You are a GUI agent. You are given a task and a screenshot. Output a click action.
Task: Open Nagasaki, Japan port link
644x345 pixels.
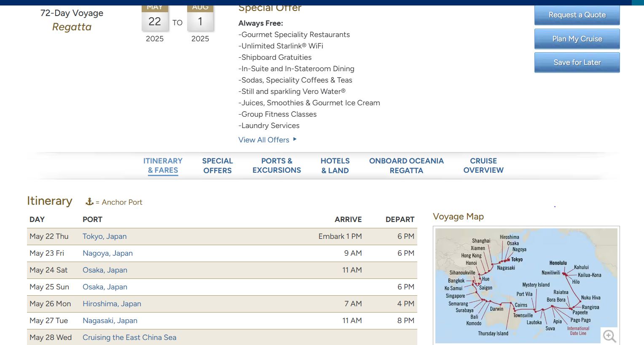[x=110, y=321]
